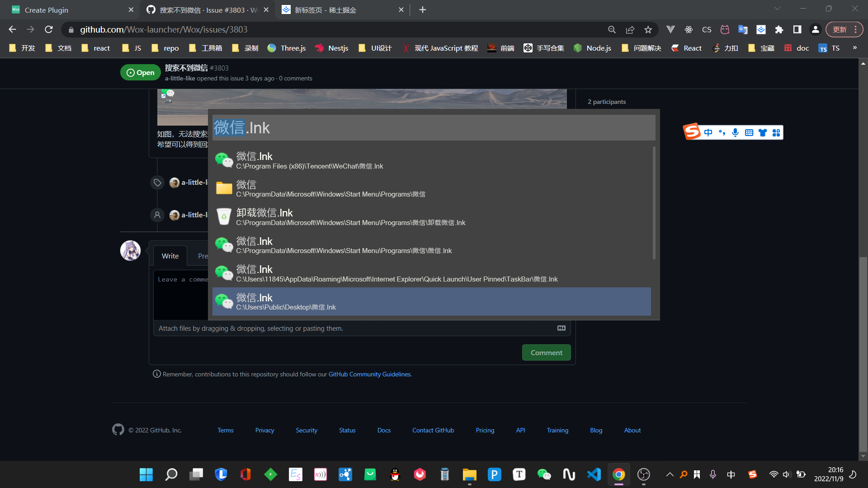Bookmark this page using the star icon
Screen dimensions: 868x488
(648, 30)
